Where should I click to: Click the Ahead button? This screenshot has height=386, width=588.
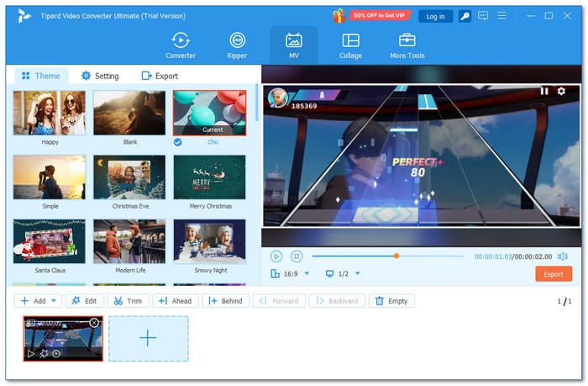tap(175, 301)
